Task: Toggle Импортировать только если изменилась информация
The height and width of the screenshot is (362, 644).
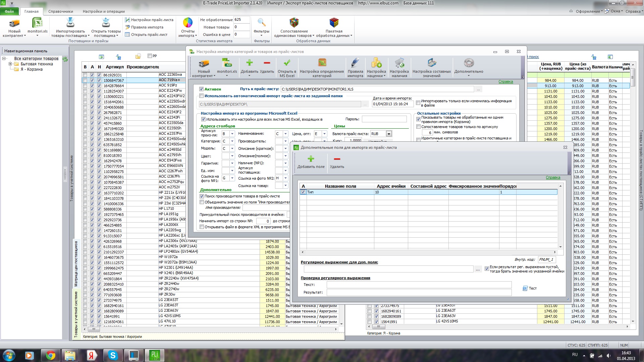Action: click(418, 103)
